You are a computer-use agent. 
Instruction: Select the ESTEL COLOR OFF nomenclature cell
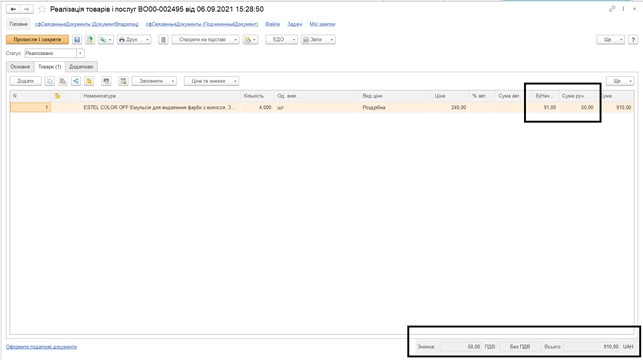click(160, 107)
